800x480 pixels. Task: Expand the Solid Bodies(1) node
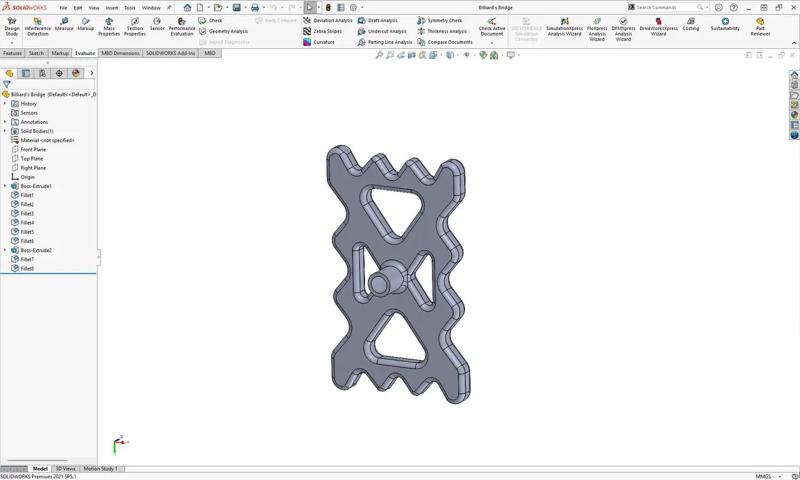point(5,131)
